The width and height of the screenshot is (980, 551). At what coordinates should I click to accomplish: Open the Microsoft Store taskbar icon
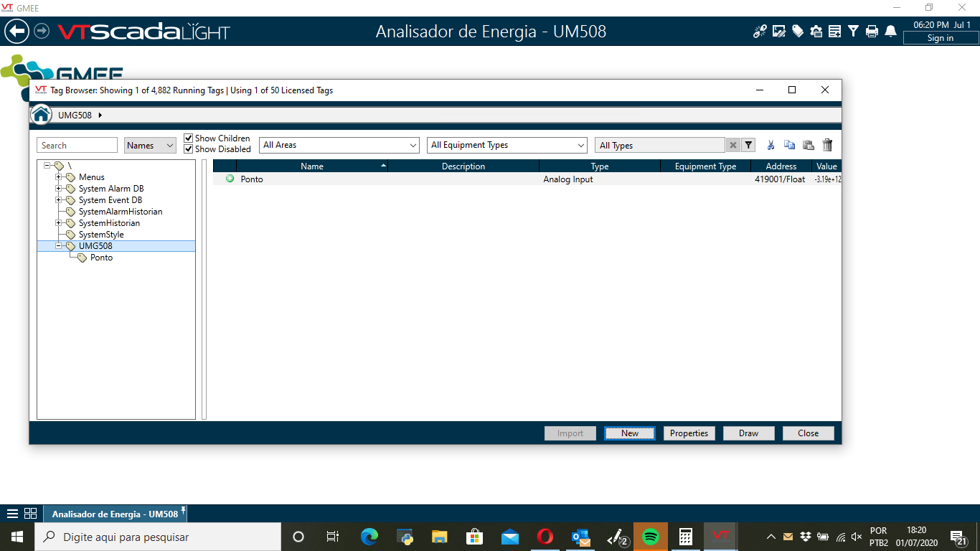pyautogui.click(x=475, y=537)
